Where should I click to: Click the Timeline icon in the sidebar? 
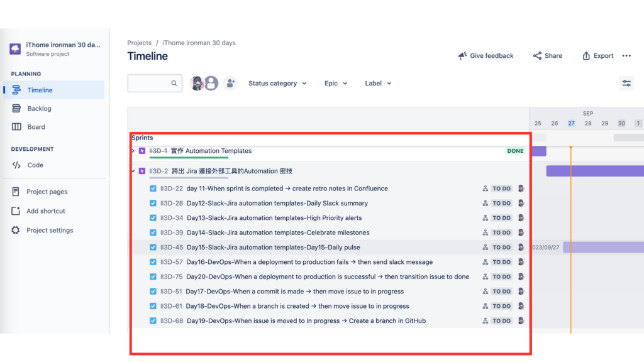pos(16,90)
